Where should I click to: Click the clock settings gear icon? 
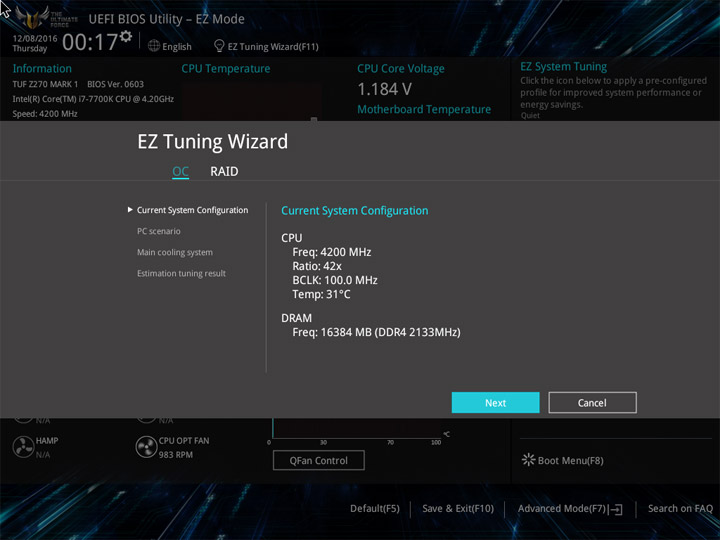[126, 36]
